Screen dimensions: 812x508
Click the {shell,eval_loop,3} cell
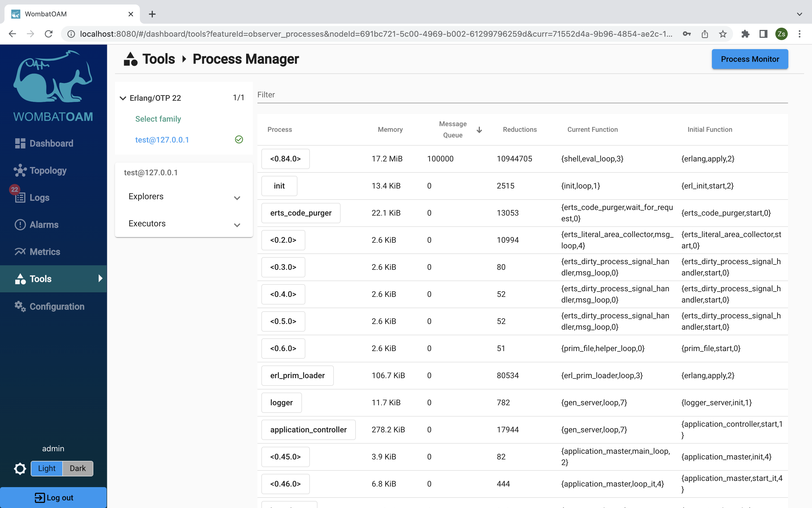pyautogui.click(x=592, y=159)
